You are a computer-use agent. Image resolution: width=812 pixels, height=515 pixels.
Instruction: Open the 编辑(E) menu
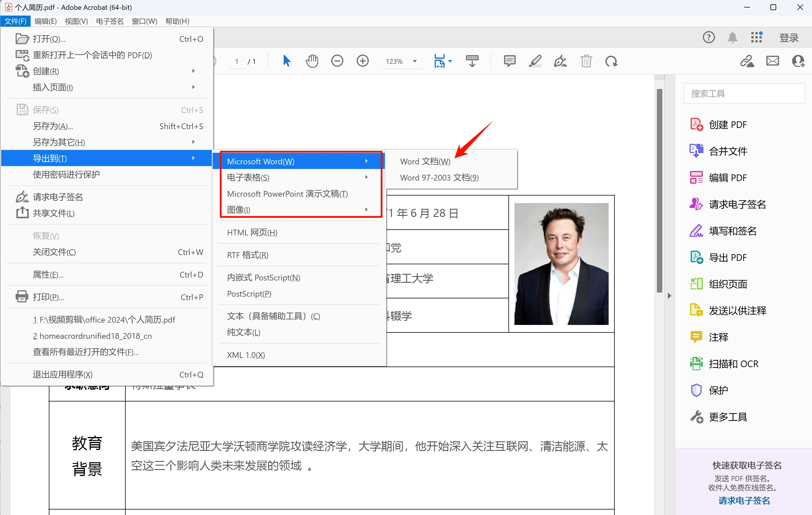(x=46, y=21)
